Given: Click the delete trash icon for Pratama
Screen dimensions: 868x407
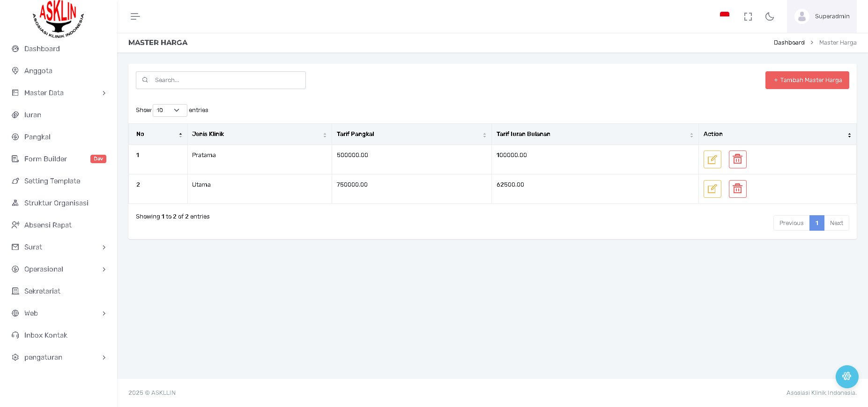Looking at the screenshot, I should point(737,159).
